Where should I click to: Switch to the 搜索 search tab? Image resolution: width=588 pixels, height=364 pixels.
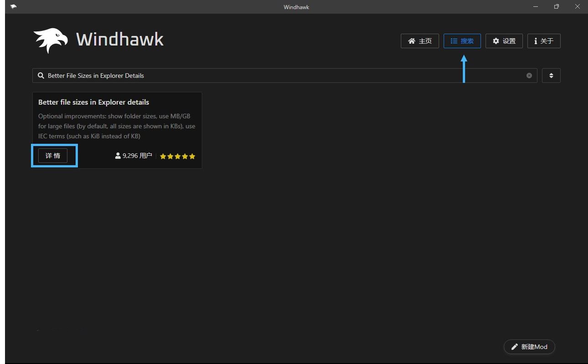tap(462, 41)
